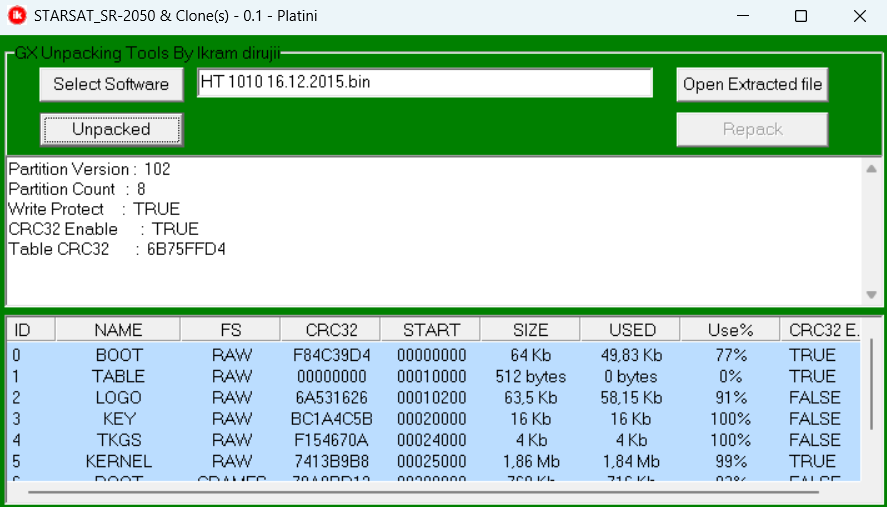887x507 pixels.
Task: Click the software filename input field
Action: pyautogui.click(x=425, y=83)
